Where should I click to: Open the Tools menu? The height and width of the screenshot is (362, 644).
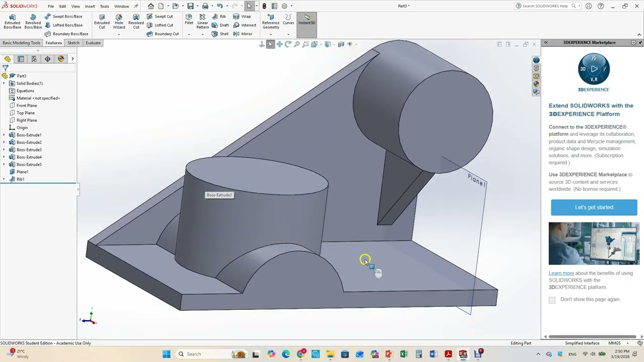point(104,6)
